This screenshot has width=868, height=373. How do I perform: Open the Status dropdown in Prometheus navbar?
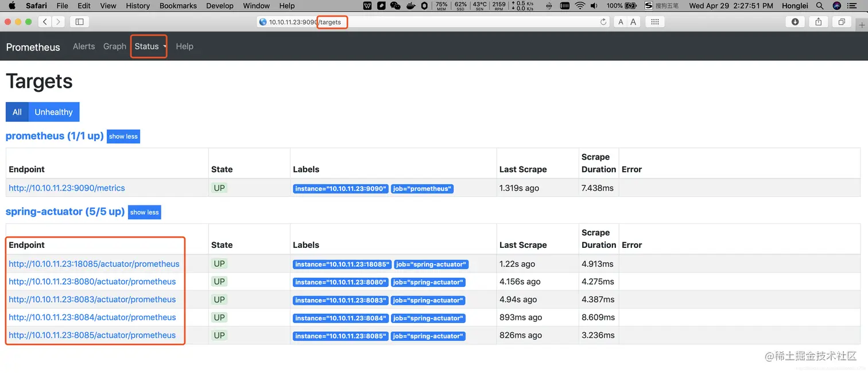149,46
